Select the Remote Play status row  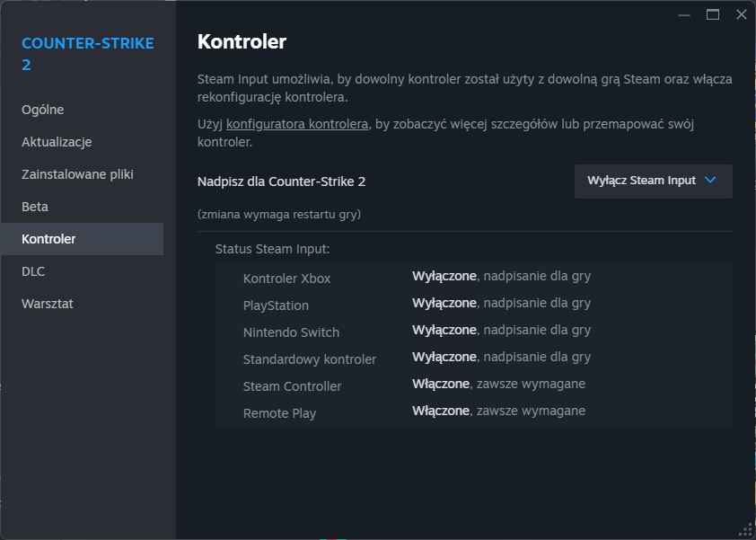473,412
